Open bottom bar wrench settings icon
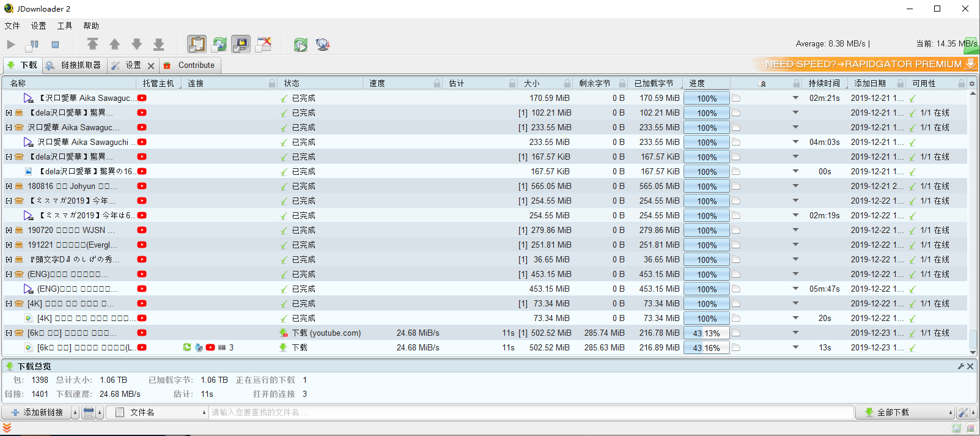 (963, 412)
